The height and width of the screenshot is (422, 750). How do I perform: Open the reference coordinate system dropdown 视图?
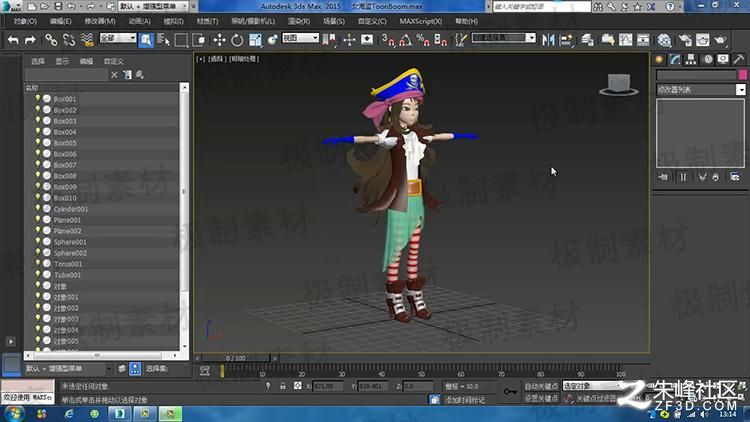coord(300,38)
